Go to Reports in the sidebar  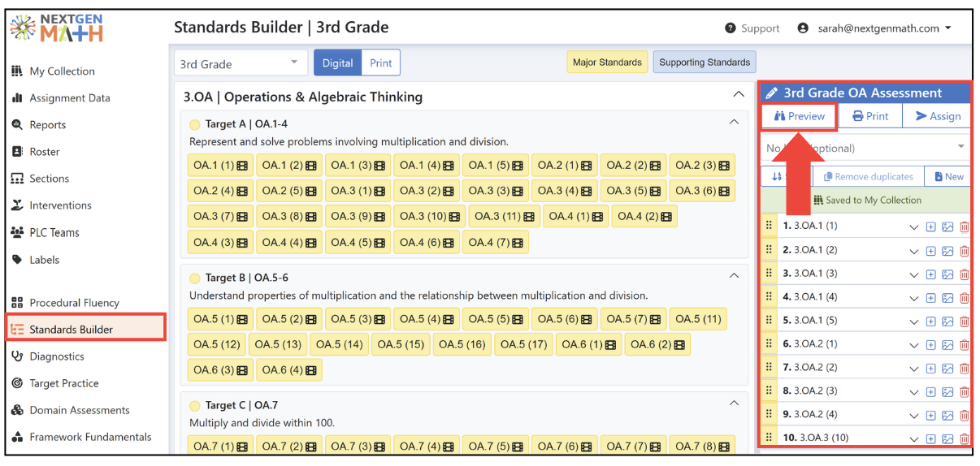tap(38, 125)
